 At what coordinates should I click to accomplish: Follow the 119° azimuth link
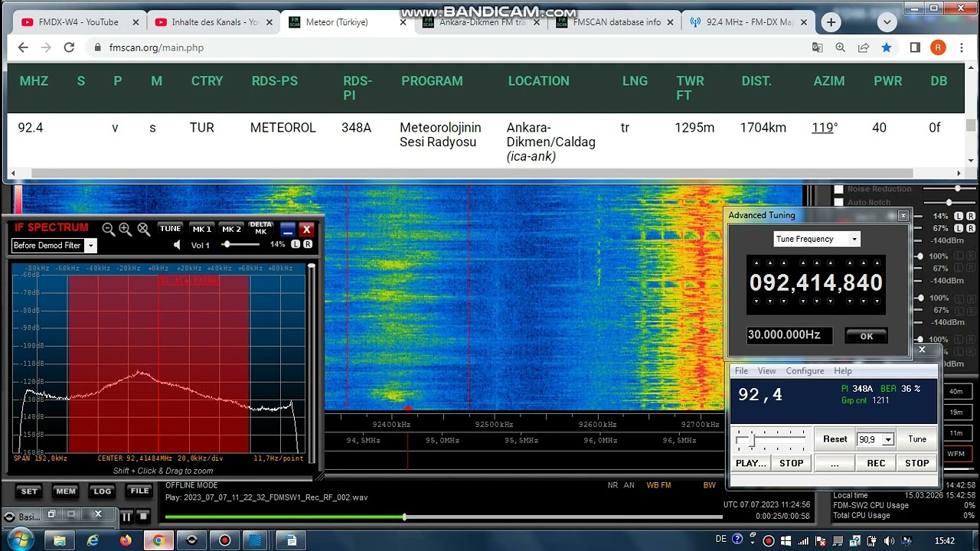(x=825, y=128)
